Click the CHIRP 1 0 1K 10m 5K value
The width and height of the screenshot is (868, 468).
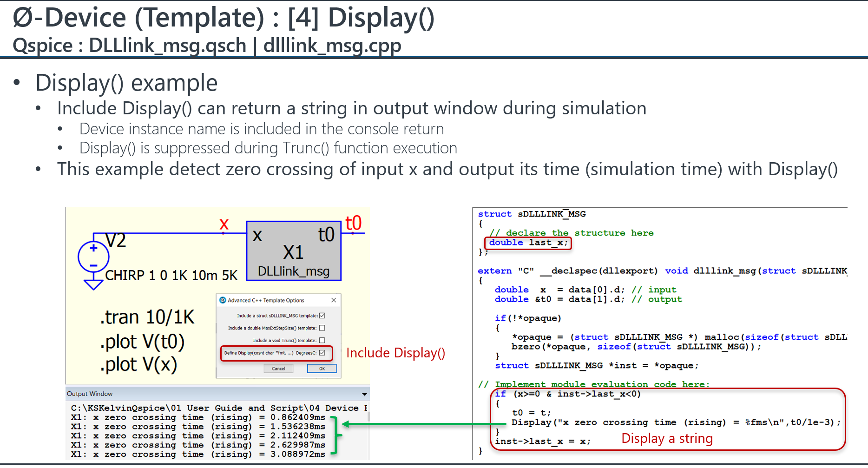[171, 276]
